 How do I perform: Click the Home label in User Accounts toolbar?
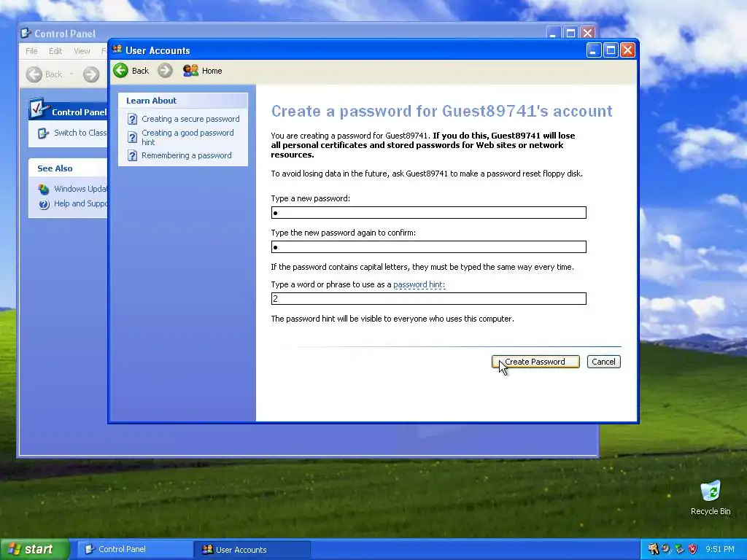pyautogui.click(x=212, y=71)
